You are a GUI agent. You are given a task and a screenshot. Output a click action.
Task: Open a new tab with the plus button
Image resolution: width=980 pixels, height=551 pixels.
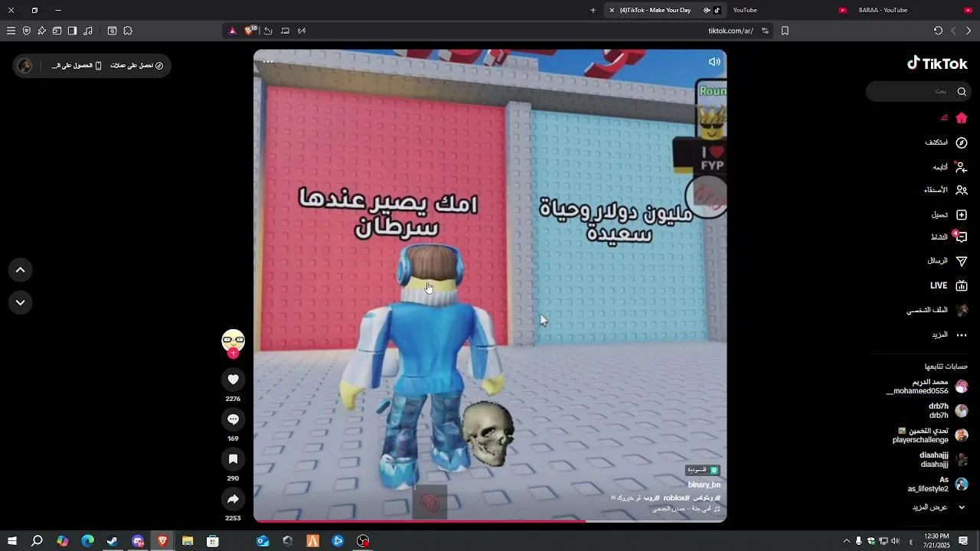(593, 10)
